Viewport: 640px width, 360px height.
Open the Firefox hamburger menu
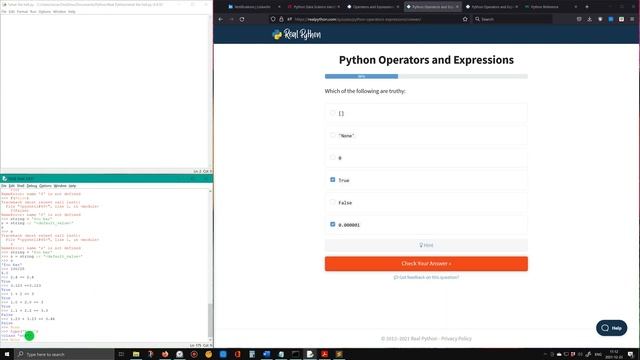[632, 19]
